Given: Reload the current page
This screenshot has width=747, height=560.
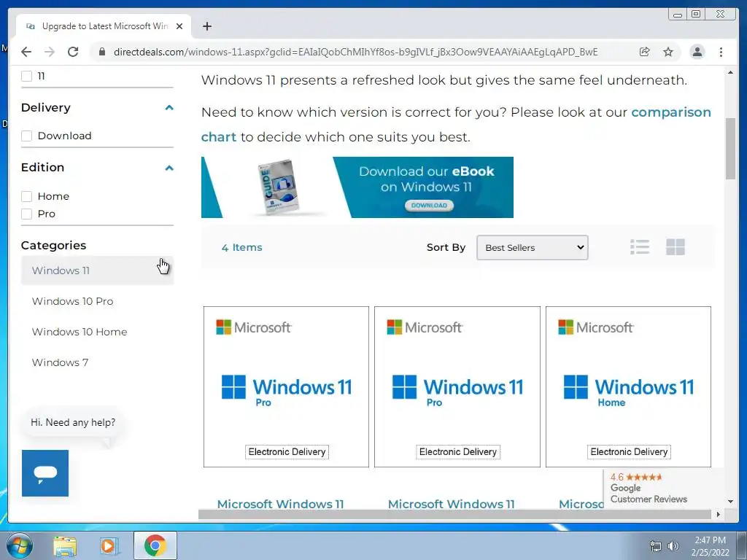Looking at the screenshot, I should tap(73, 52).
